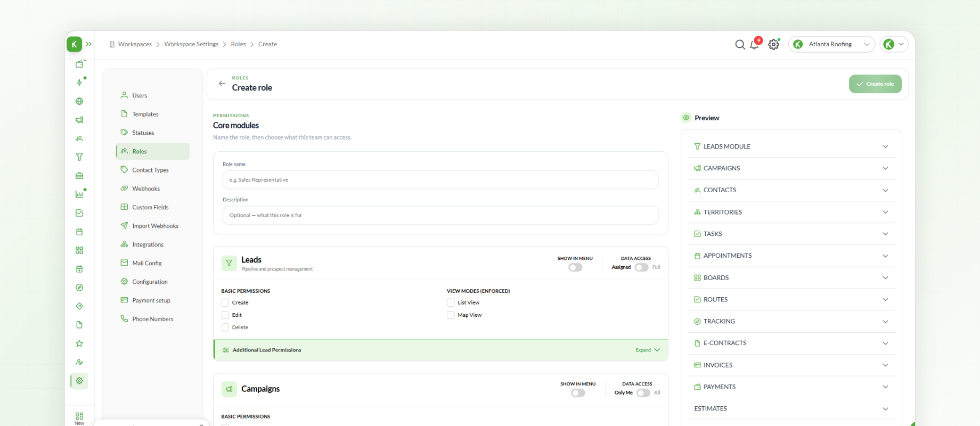Click the user-with-pencil icon in left rail

pyautogui.click(x=79, y=362)
